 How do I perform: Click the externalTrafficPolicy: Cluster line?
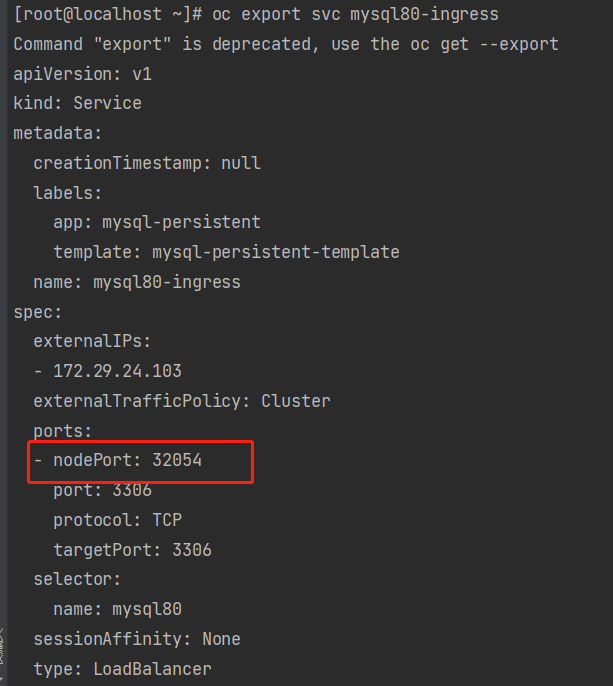pos(181,401)
